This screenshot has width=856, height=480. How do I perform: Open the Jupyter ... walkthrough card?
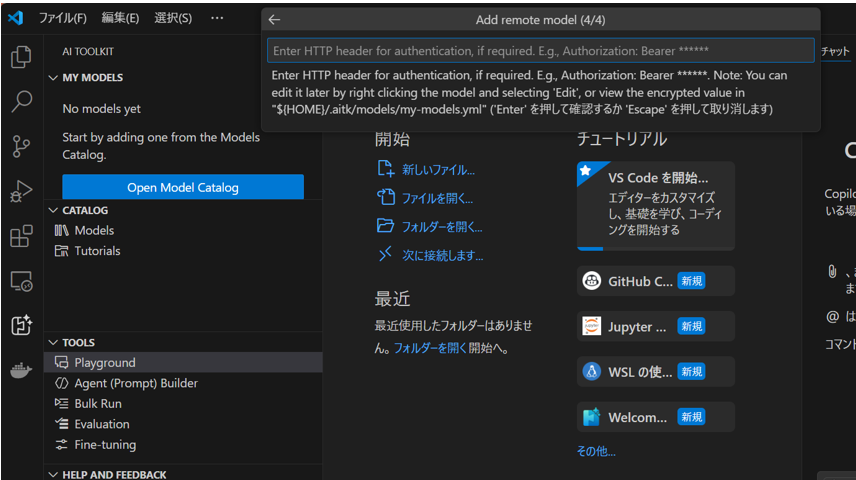(x=656, y=326)
